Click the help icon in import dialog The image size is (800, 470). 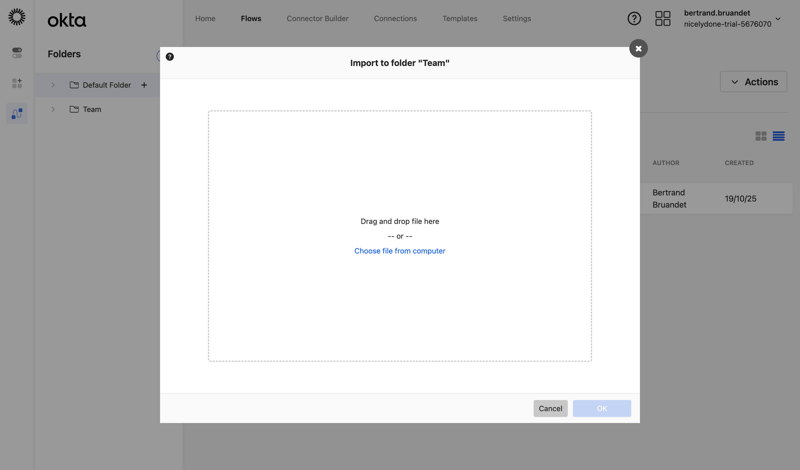170,57
